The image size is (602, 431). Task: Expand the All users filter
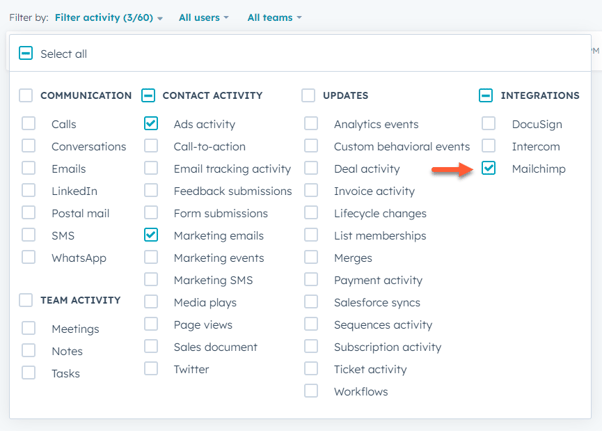[203, 17]
